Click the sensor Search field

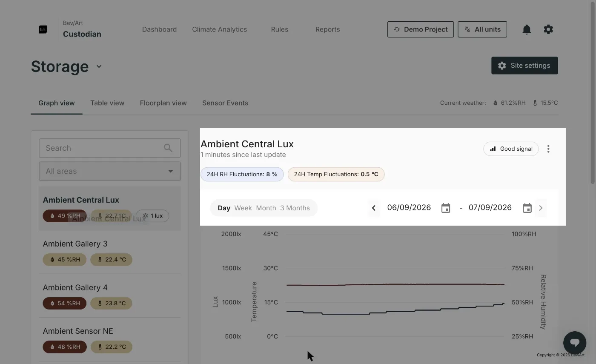pyautogui.click(x=110, y=148)
